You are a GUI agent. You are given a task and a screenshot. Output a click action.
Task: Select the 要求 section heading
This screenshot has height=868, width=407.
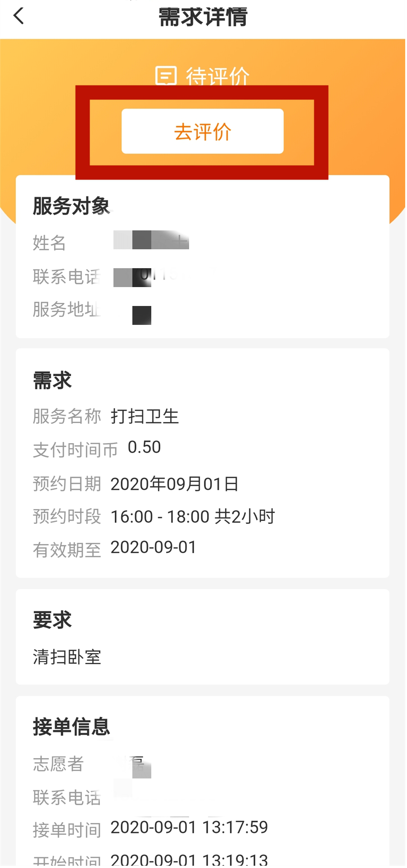(52, 620)
